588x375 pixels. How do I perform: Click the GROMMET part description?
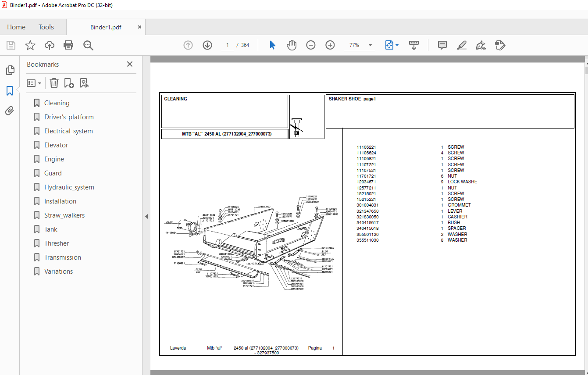click(x=459, y=205)
